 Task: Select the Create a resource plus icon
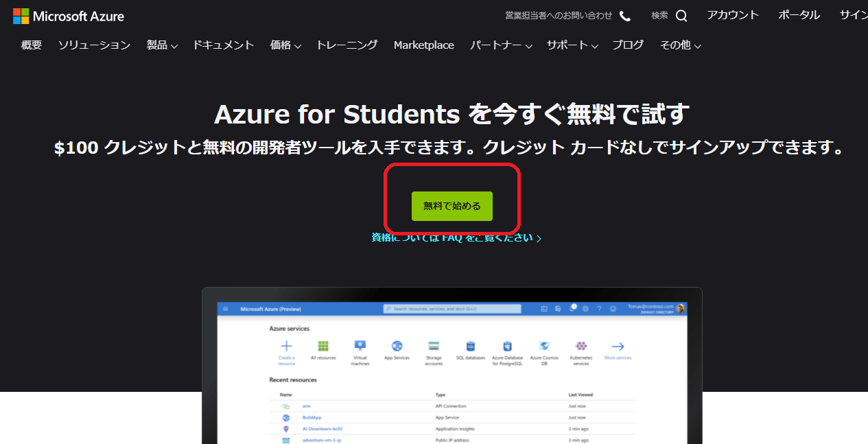pos(287,346)
